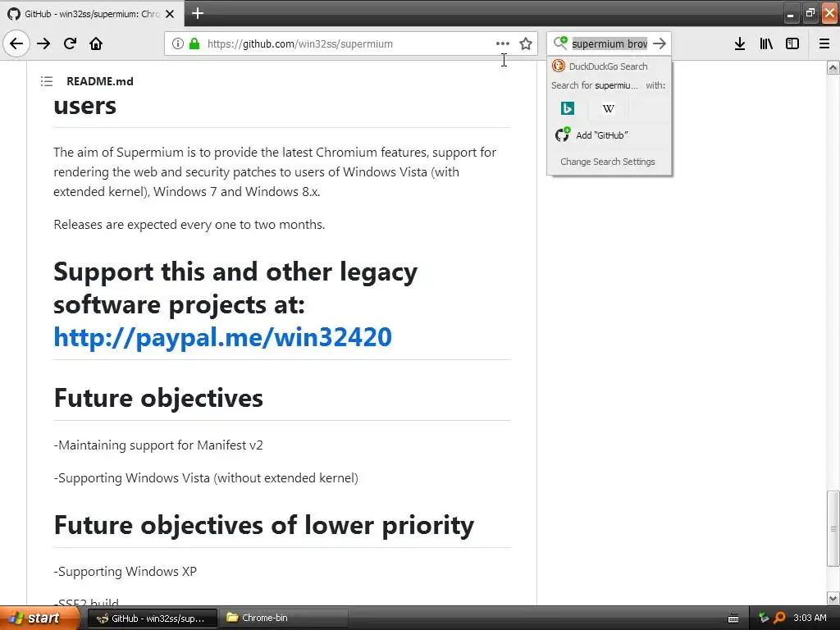Viewport: 840px width, 630px height.
Task: Close the GitHub supermium tab
Action: pos(170,14)
